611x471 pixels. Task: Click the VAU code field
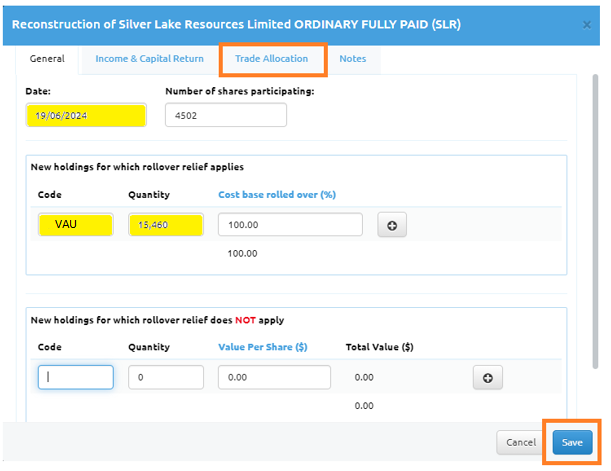pos(76,225)
